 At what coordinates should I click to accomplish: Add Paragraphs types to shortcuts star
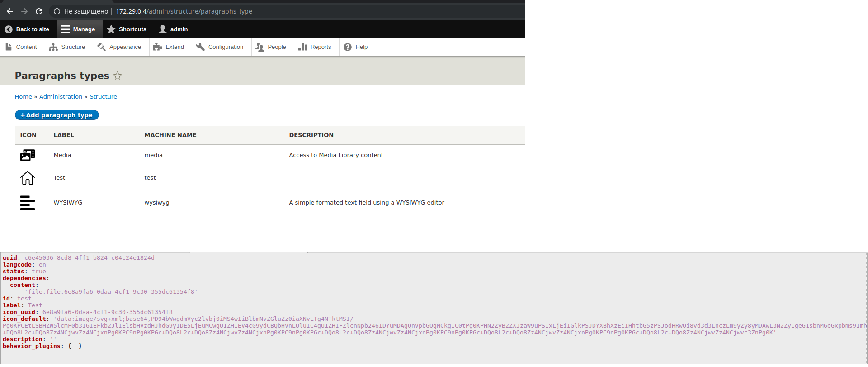click(x=118, y=76)
